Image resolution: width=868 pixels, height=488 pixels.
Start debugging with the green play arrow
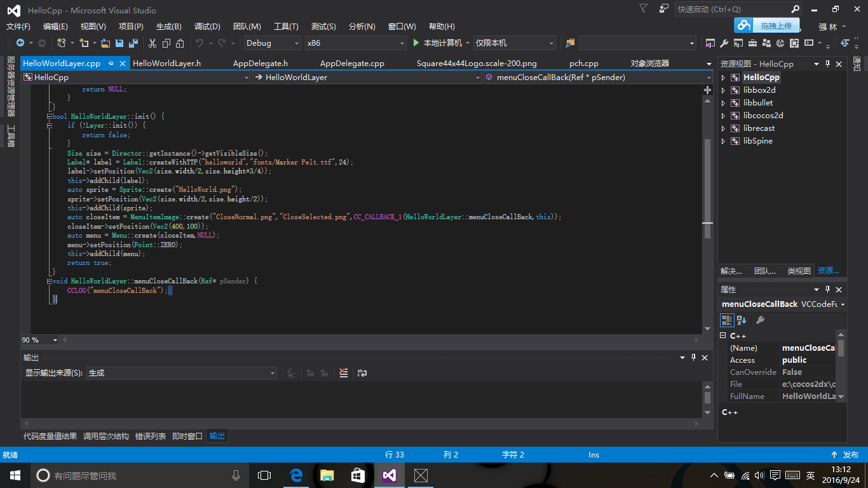click(x=416, y=43)
